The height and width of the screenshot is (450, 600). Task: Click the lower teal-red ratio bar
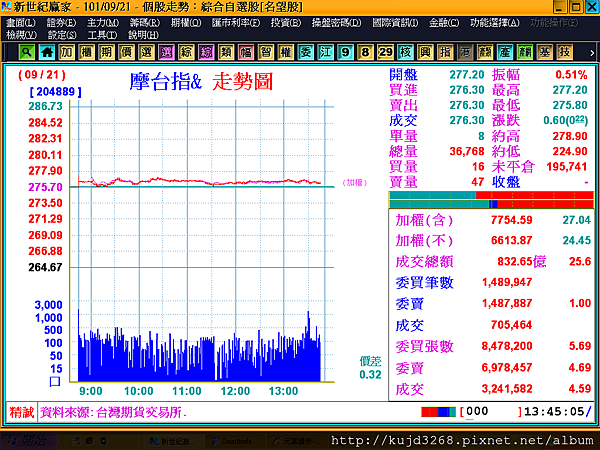[x=491, y=204]
